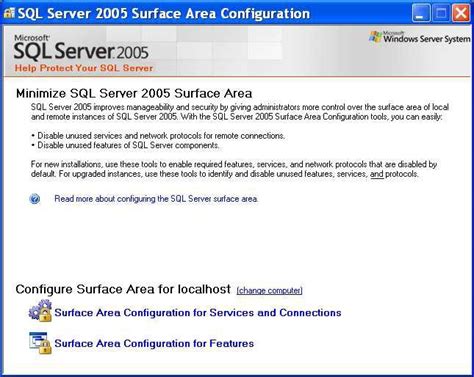Read more about configuring the SQL Server surface area
The image size is (474, 377).
[156, 199]
